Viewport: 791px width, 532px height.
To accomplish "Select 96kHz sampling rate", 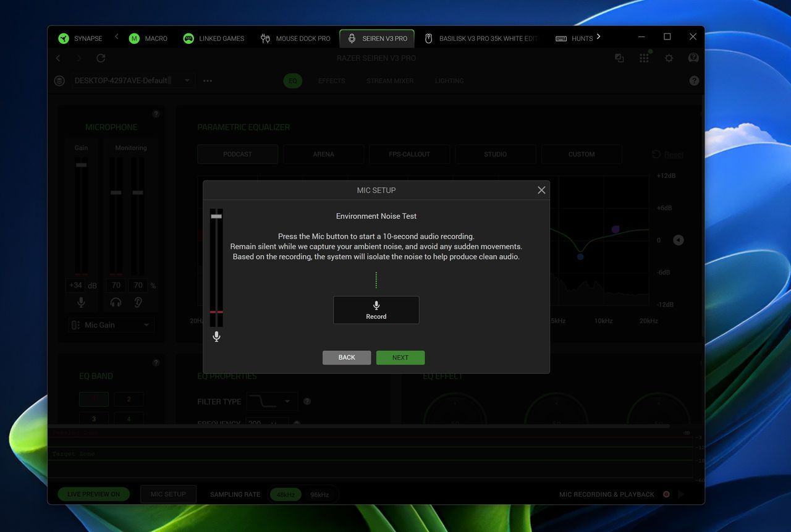I will [x=319, y=494].
